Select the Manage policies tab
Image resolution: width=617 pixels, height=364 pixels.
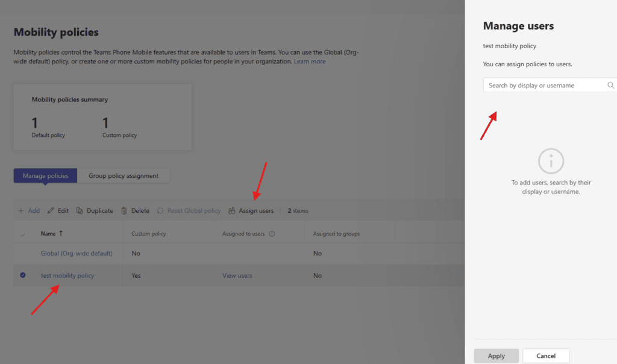pos(46,176)
